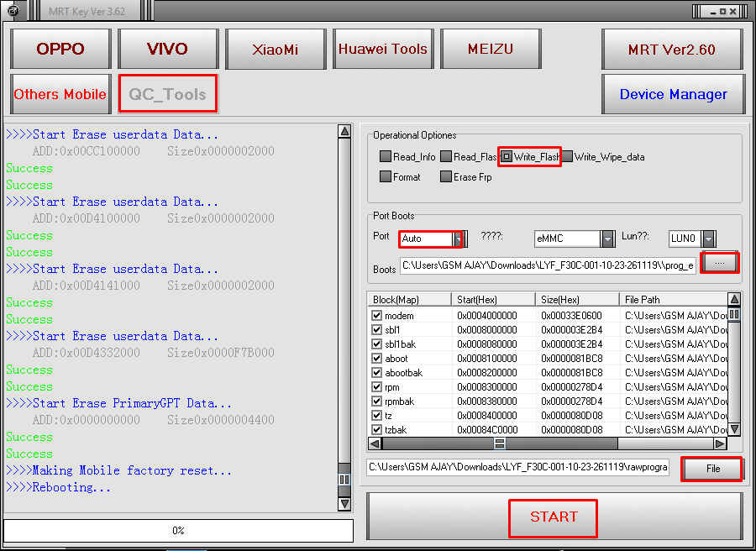This screenshot has width=756, height=551.
Task: Uncheck the rpmbak partition checkbox
Action: point(376,401)
